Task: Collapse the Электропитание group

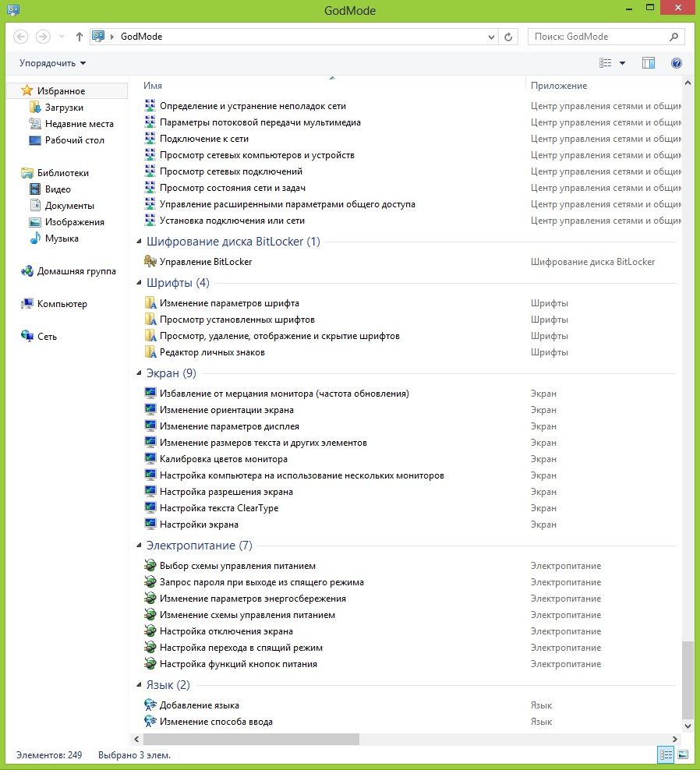Action: pos(139,545)
